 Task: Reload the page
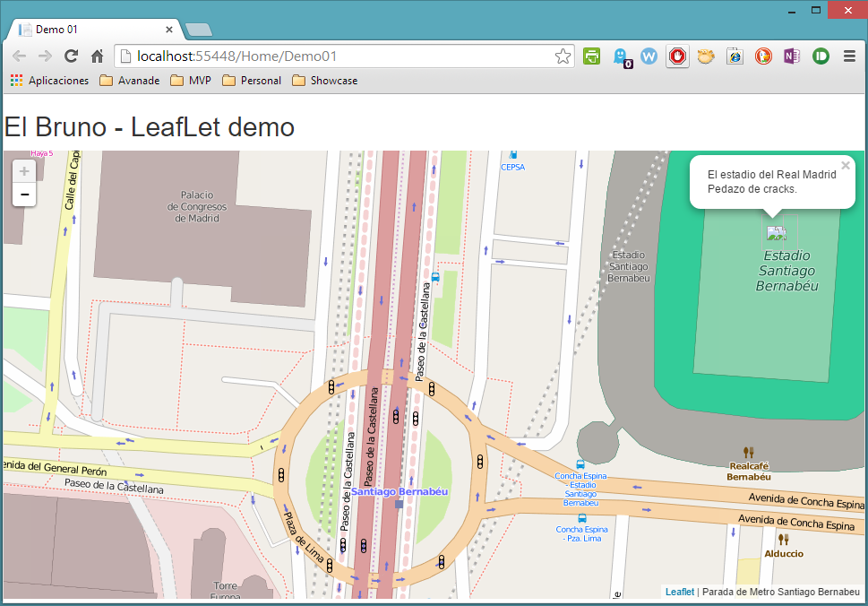coord(71,56)
